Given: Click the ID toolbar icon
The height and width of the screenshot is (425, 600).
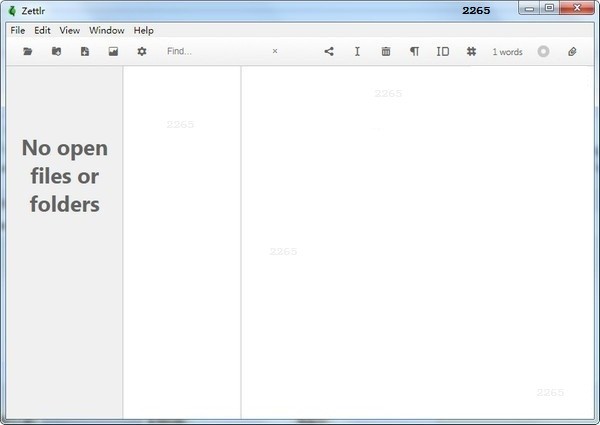Looking at the screenshot, I should 442,51.
